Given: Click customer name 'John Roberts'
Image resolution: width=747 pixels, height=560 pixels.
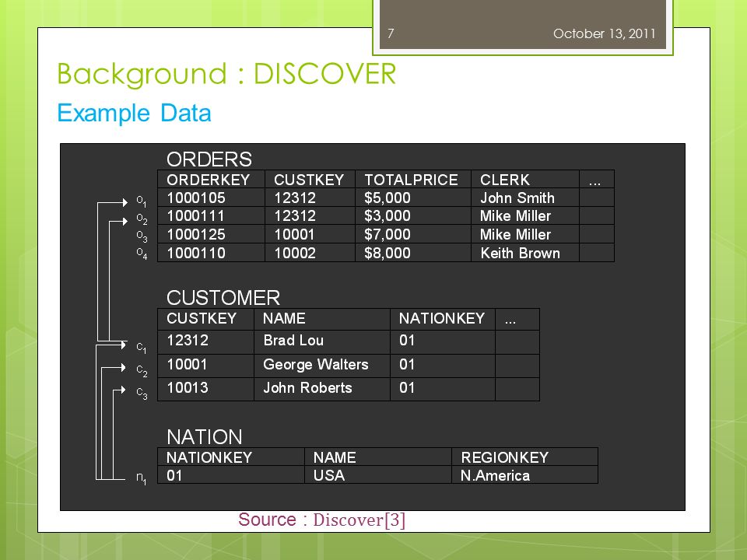Looking at the screenshot, I should [308, 387].
